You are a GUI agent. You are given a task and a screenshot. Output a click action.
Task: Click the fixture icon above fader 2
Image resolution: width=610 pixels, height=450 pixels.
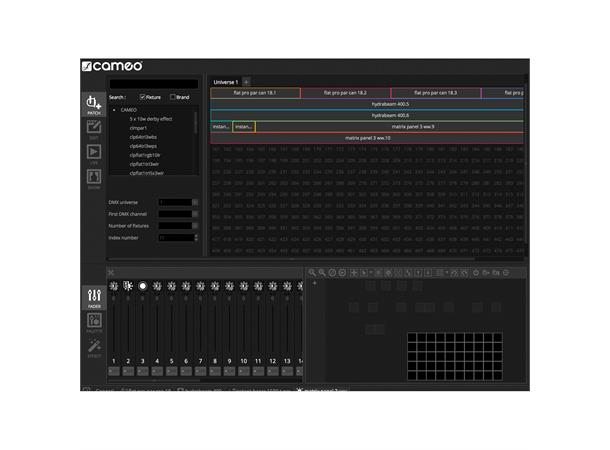tap(128, 286)
